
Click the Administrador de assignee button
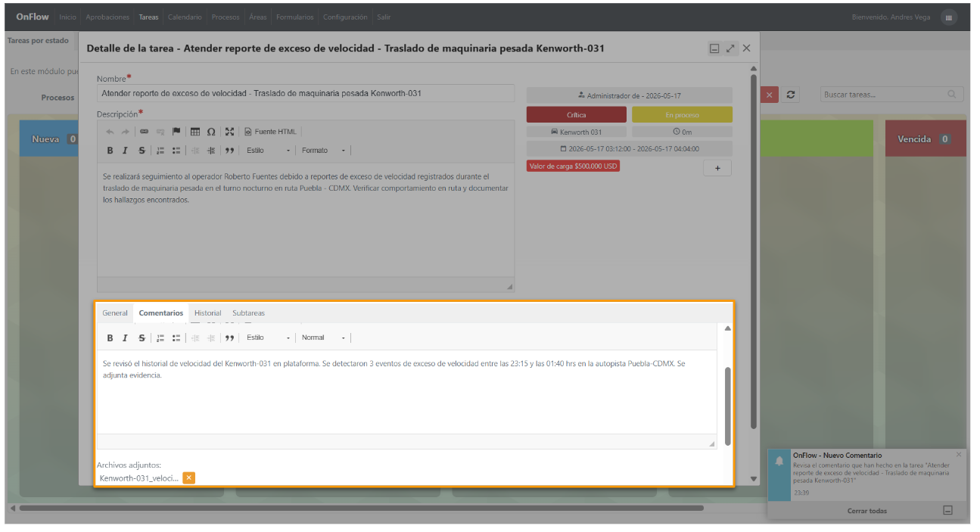pos(630,95)
